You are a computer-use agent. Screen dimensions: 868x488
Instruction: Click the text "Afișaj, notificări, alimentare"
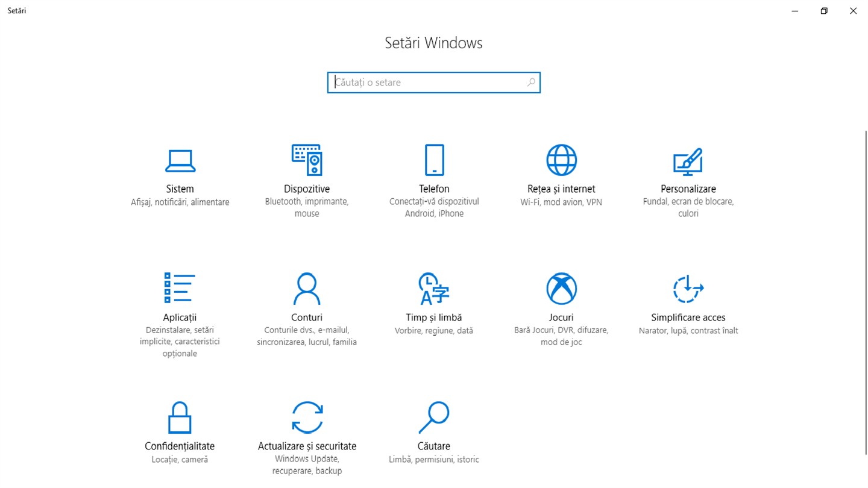point(180,202)
